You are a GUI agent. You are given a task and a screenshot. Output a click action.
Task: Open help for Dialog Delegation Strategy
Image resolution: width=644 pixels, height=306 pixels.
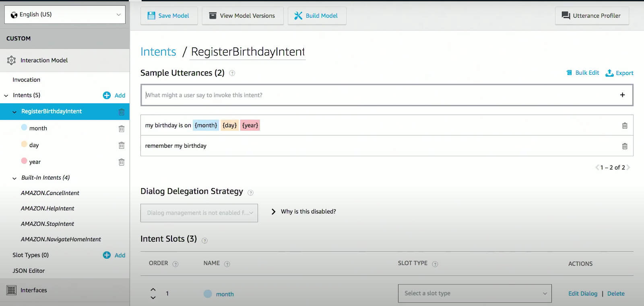tap(250, 193)
